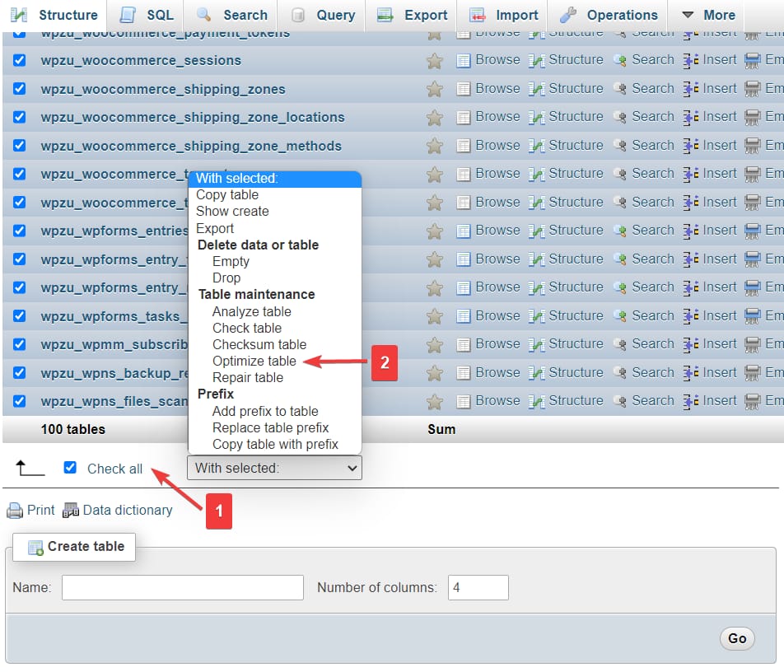This screenshot has height=672, width=784.
Task: Click the table Name input field
Action: click(183, 587)
